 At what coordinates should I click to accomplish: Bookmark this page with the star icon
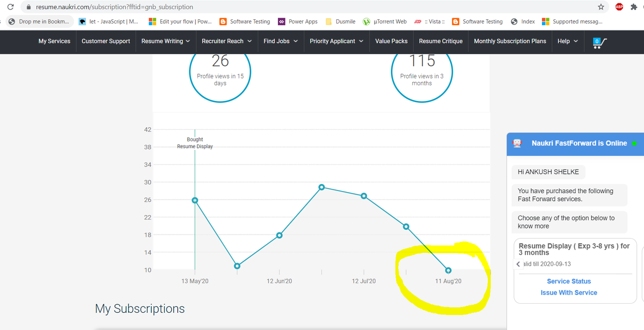point(601,7)
